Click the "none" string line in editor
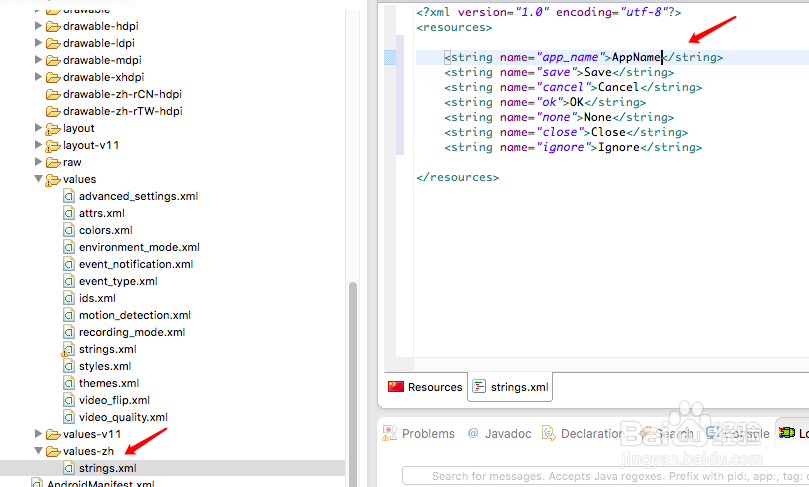The height and width of the screenshot is (487, 809). pos(559,117)
